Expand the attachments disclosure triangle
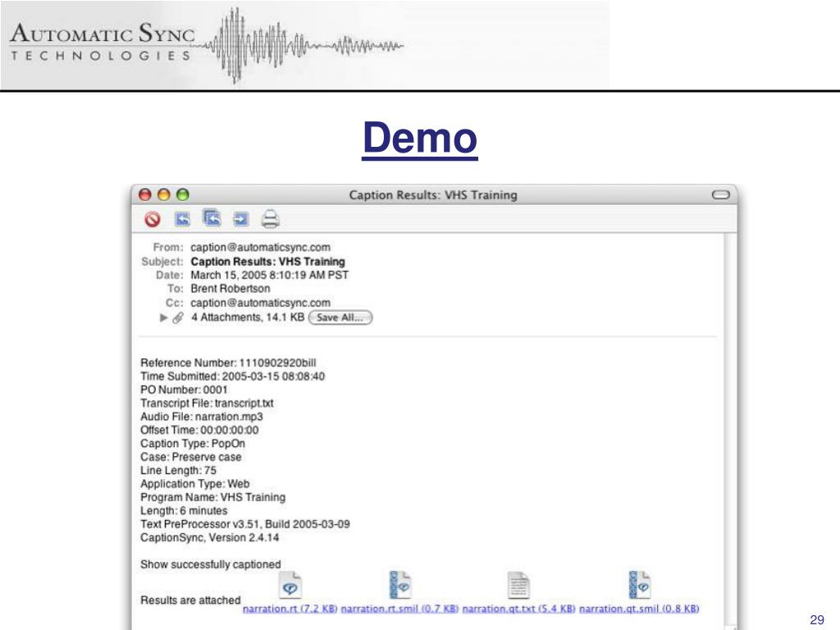Screen dimensions: 840x630 (164, 317)
